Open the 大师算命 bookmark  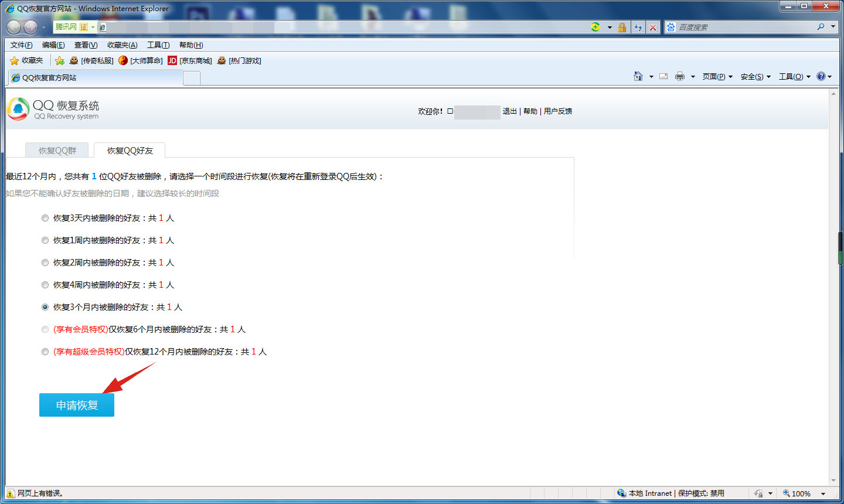click(x=141, y=60)
